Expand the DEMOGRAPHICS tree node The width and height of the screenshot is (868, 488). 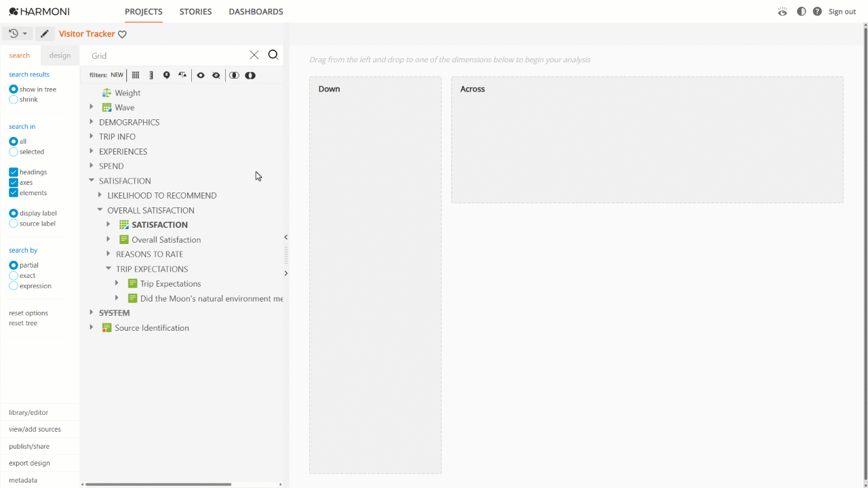coord(92,122)
